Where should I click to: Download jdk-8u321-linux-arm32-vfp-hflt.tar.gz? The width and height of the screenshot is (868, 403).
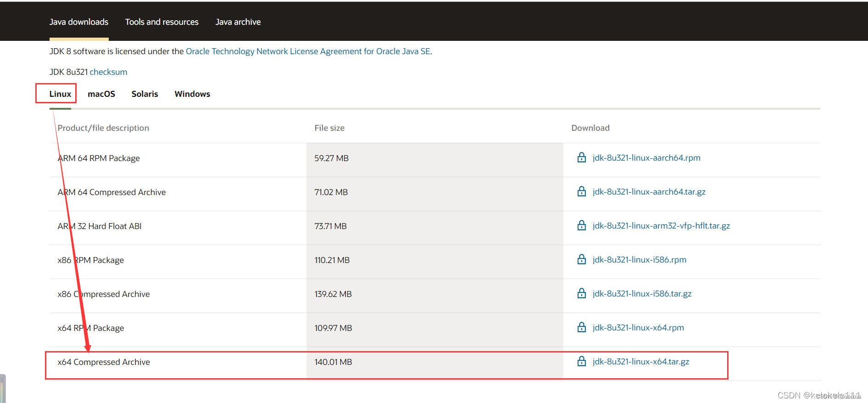(661, 226)
